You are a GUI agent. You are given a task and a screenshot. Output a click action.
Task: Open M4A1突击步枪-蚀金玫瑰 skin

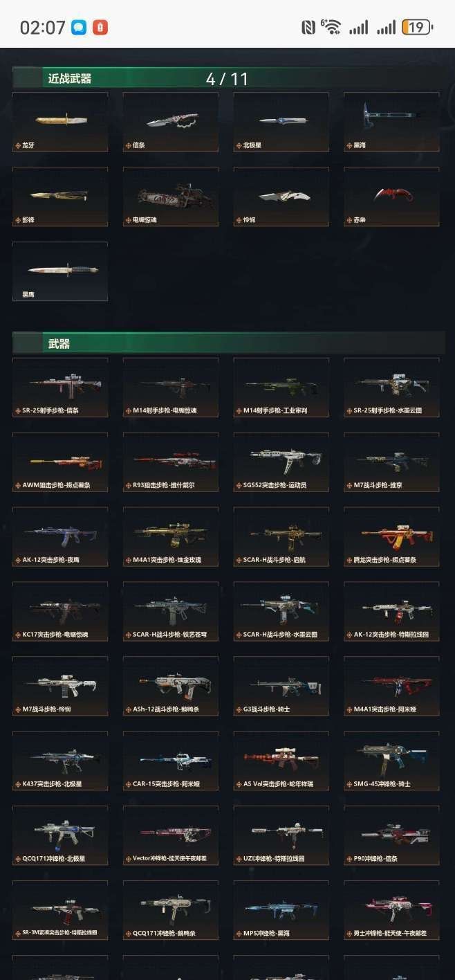click(x=171, y=537)
